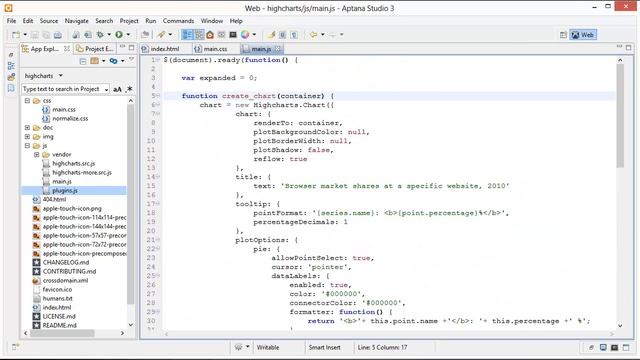
Task: Click the outline view icon in left sidebar
Action: 11,65
